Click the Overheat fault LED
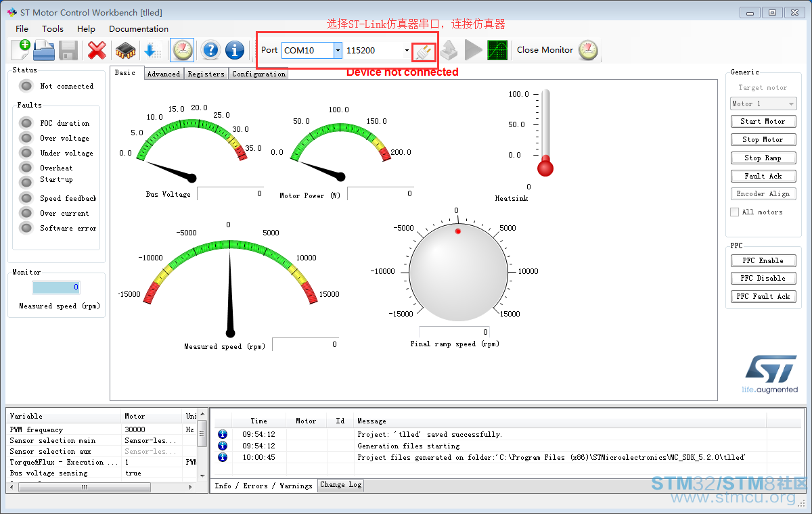812x514 pixels. [x=26, y=168]
